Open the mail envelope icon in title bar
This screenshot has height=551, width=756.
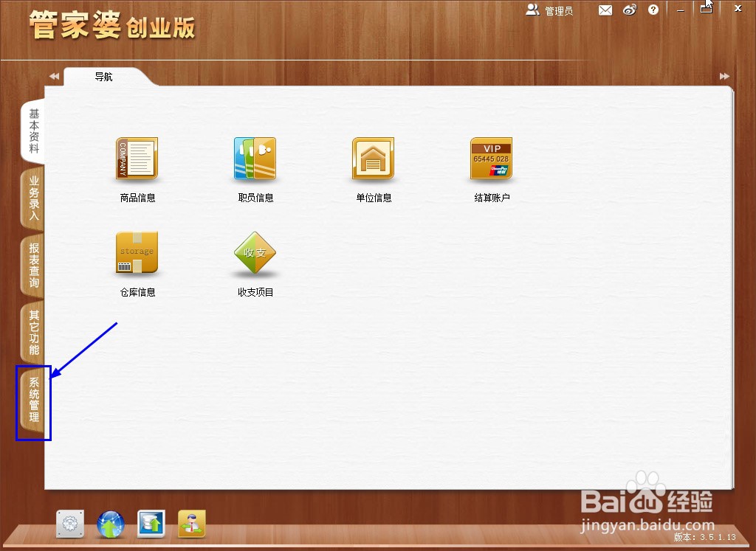[x=605, y=10]
